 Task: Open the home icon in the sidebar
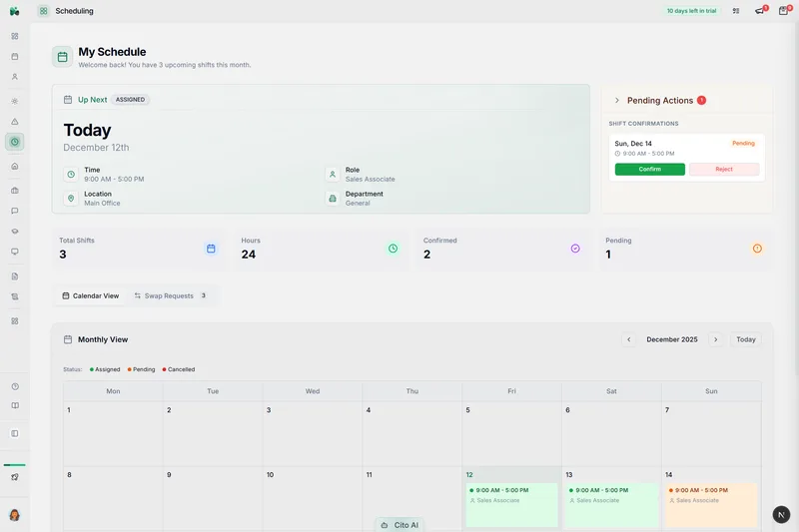point(15,166)
